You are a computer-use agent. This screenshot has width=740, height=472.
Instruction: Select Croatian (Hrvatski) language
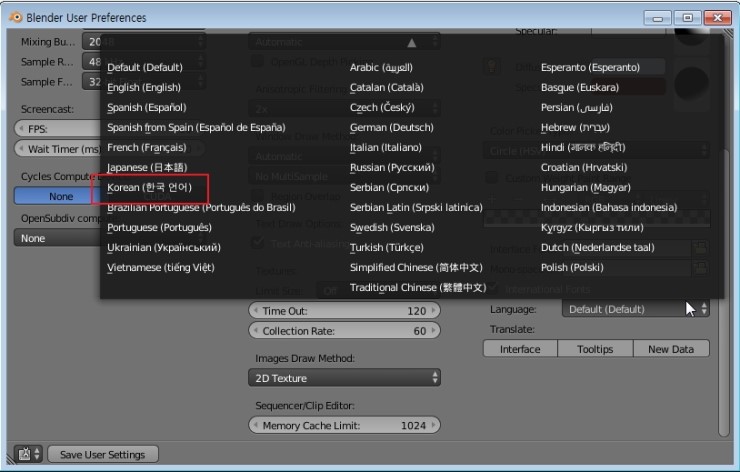pos(584,168)
